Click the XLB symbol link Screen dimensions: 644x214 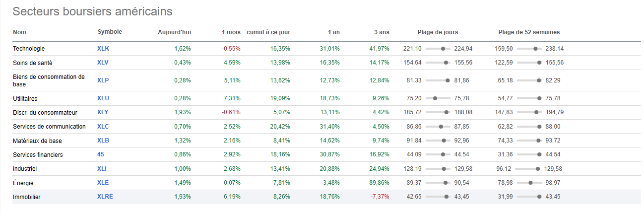click(x=103, y=141)
